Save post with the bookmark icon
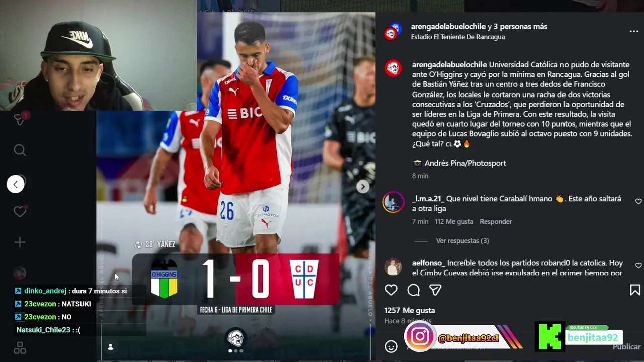Viewport: 644px width, 362px height. click(635, 290)
